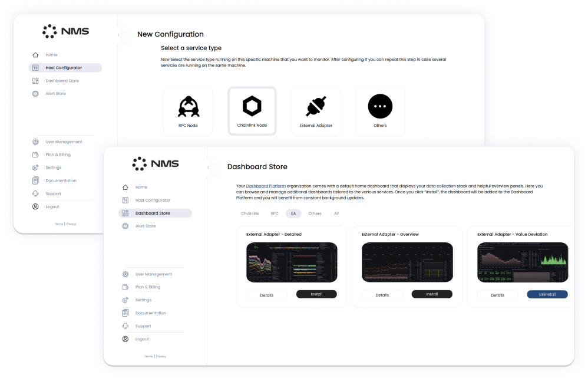
Task: Select the Home icon in the sidebar
Action: point(125,187)
